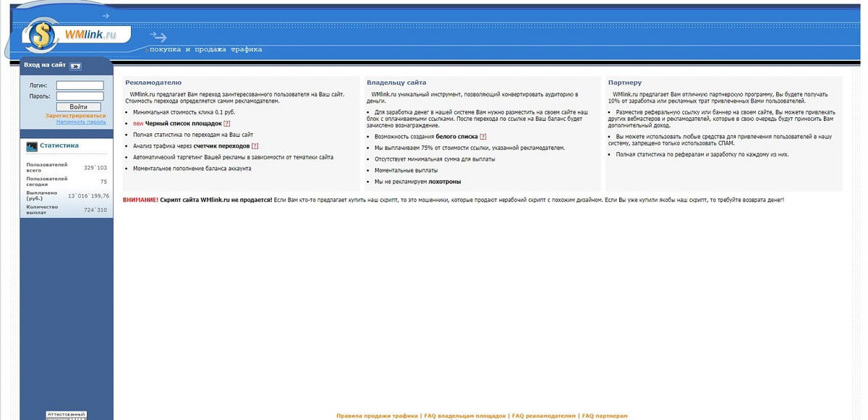
Task: Click the Аттестованный badge at sidebar bottom
Action: point(66,416)
